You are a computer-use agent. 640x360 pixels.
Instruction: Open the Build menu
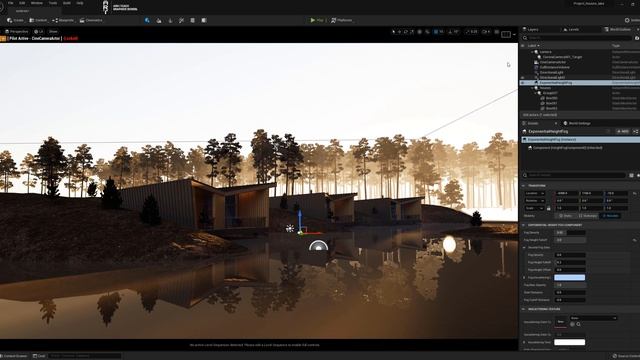tap(67, 3)
